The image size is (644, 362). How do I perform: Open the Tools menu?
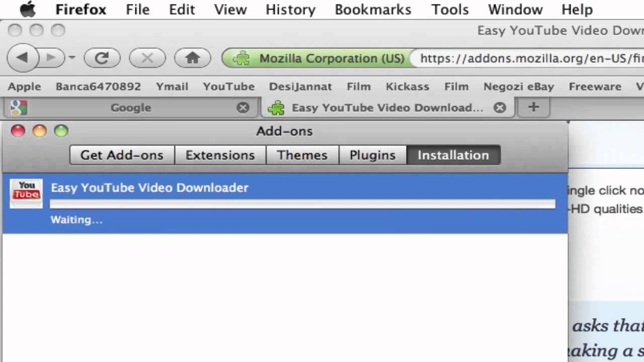pos(450,10)
